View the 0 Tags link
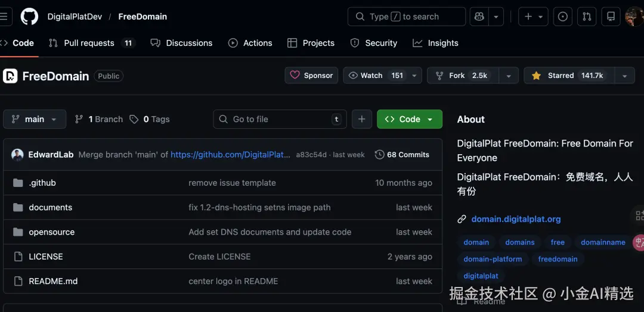 (x=150, y=119)
